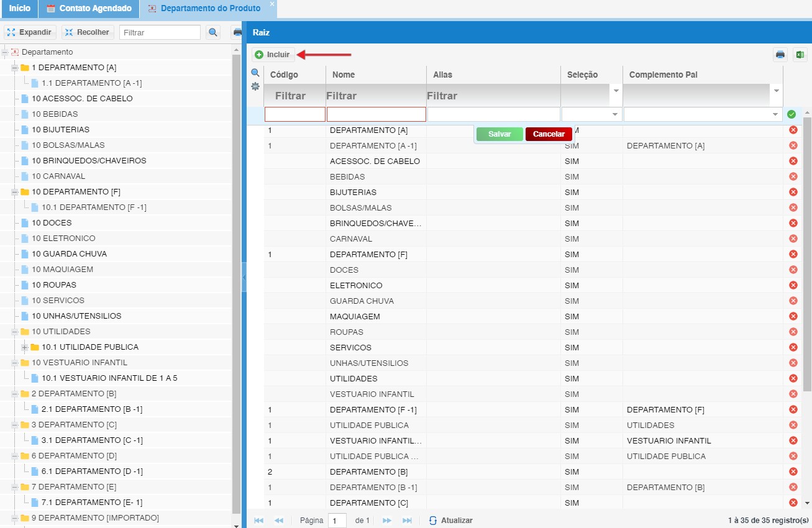
Task: Go to the Início tab
Action: coord(19,9)
